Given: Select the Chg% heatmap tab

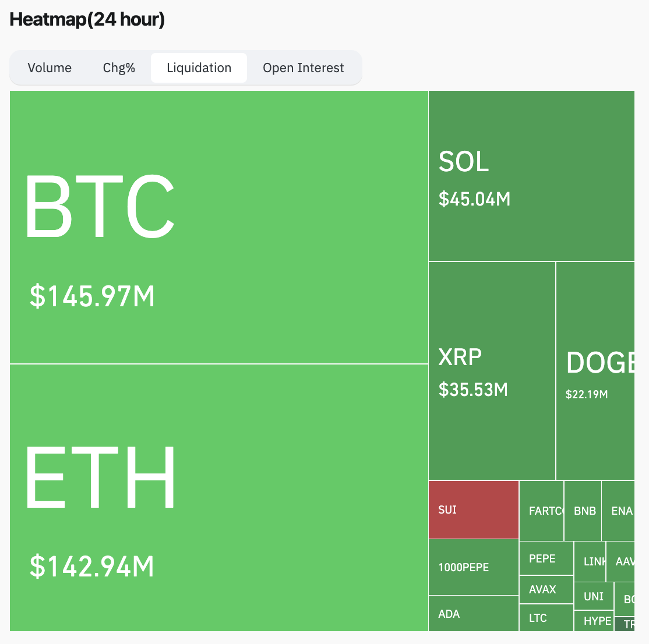Looking at the screenshot, I should pos(119,68).
